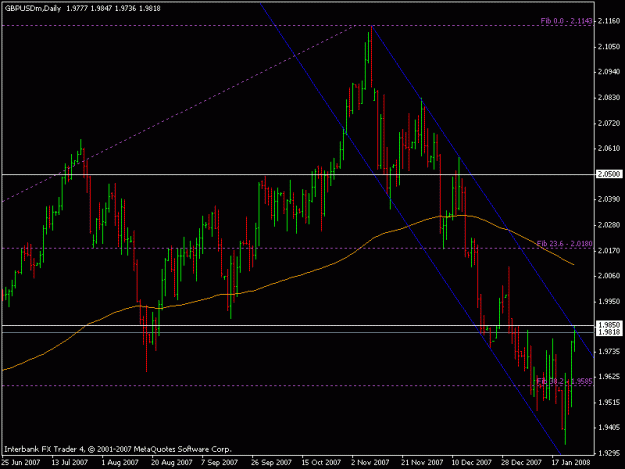This screenshot has width=625, height=469.
Task: Click the 28 Dec 2007 date label
Action: pos(522,462)
